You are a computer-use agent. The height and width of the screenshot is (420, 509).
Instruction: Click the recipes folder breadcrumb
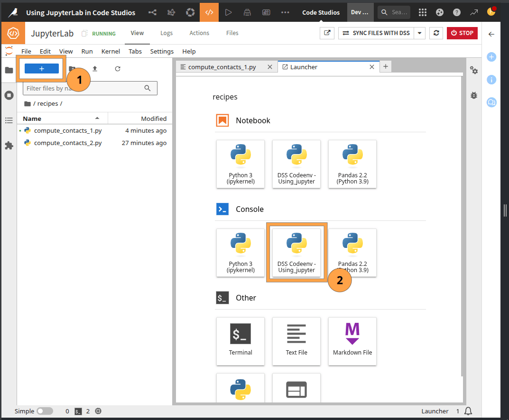point(47,103)
